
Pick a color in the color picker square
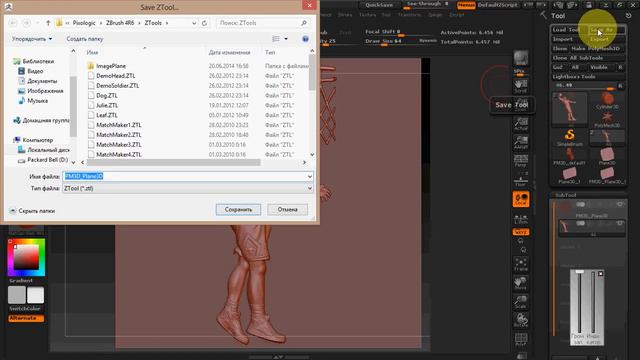(x=27, y=257)
